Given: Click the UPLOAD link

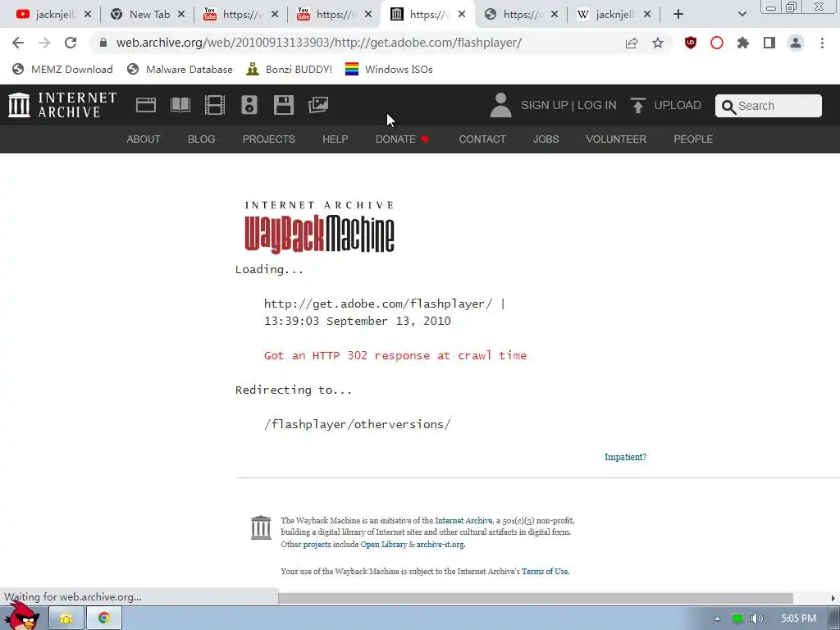Looking at the screenshot, I should 677,105.
